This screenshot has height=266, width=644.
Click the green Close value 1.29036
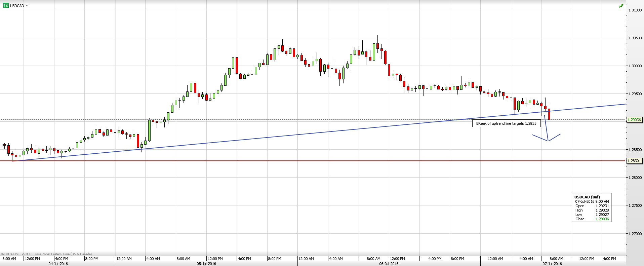pos(602,219)
